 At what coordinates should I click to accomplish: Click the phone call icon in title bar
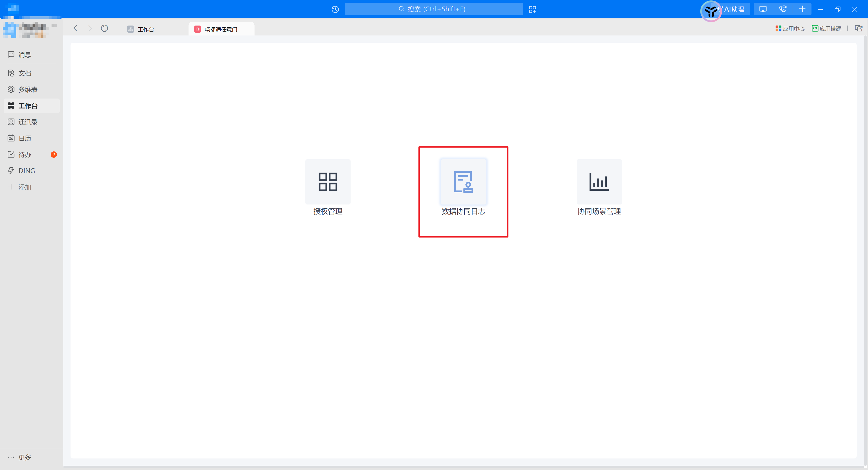(782, 9)
